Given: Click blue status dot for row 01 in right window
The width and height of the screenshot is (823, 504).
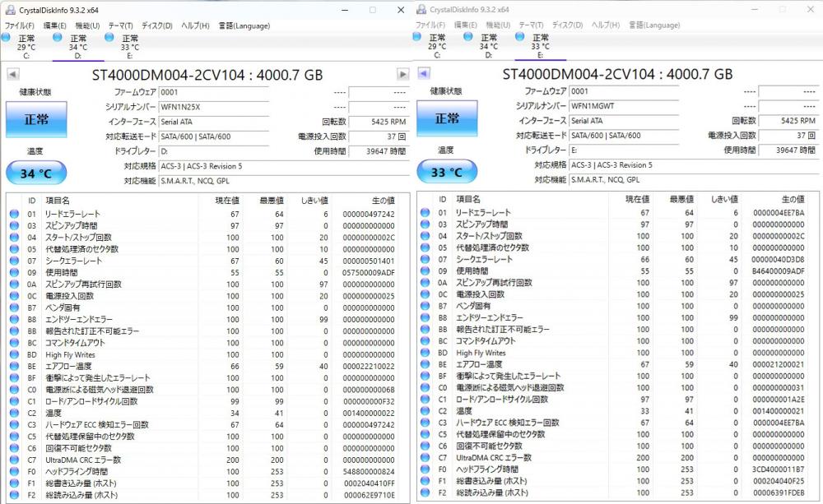Looking at the screenshot, I should (425, 212).
